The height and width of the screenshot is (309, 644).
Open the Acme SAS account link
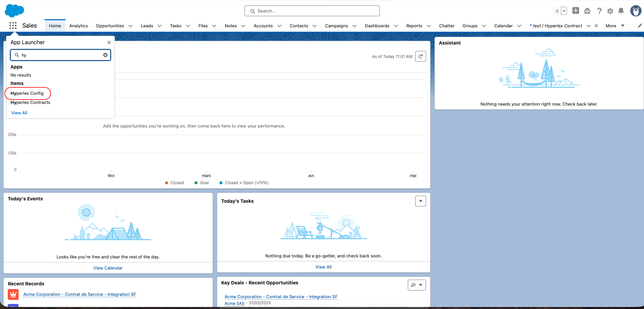click(234, 303)
